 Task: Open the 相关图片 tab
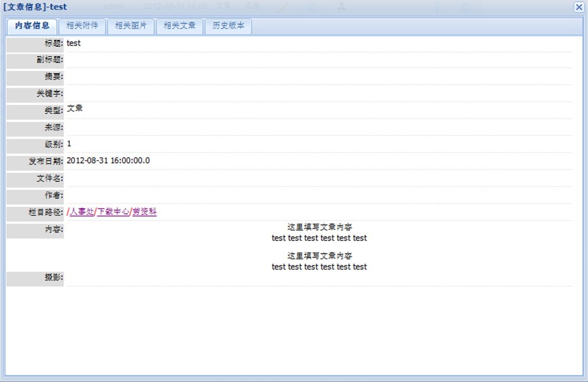point(131,26)
